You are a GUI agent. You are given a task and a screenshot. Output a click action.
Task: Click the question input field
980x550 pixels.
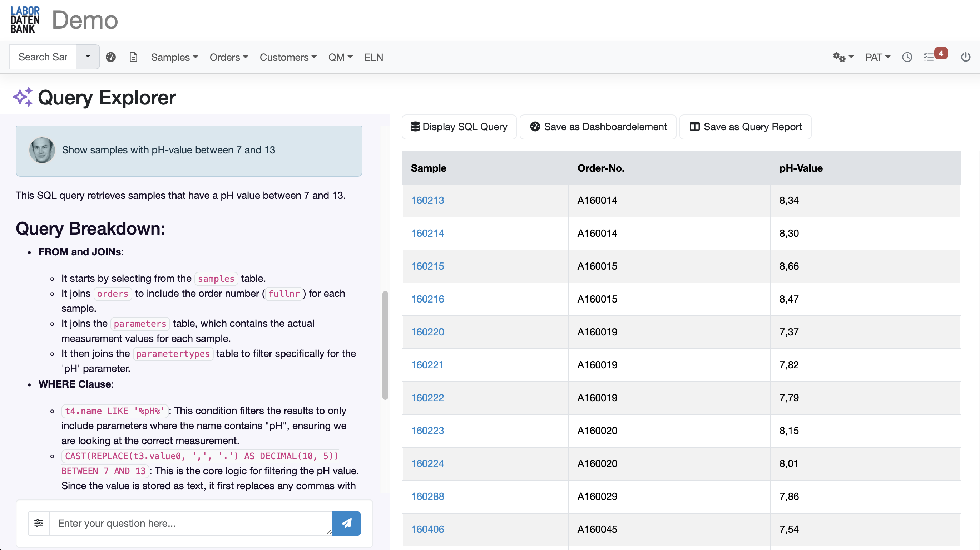(x=190, y=523)
